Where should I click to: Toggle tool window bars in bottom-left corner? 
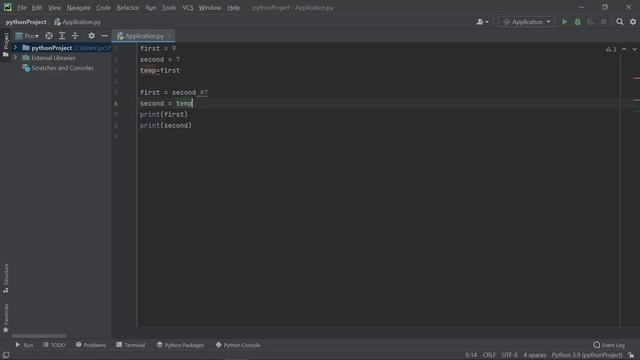6,355
